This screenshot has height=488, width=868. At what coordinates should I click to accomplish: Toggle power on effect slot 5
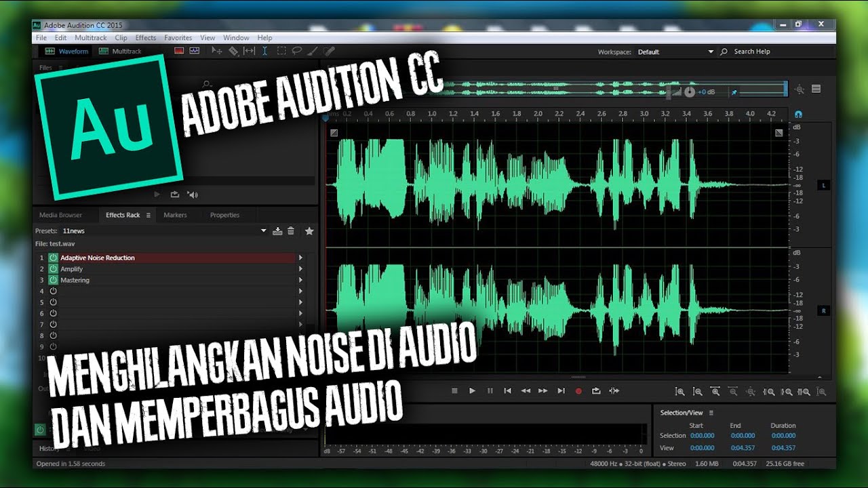click(53, 302)
